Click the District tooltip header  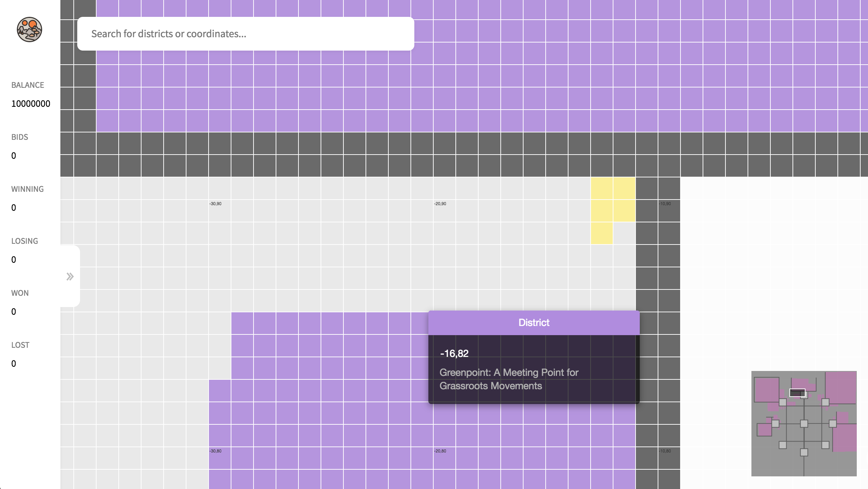(534, 322)
